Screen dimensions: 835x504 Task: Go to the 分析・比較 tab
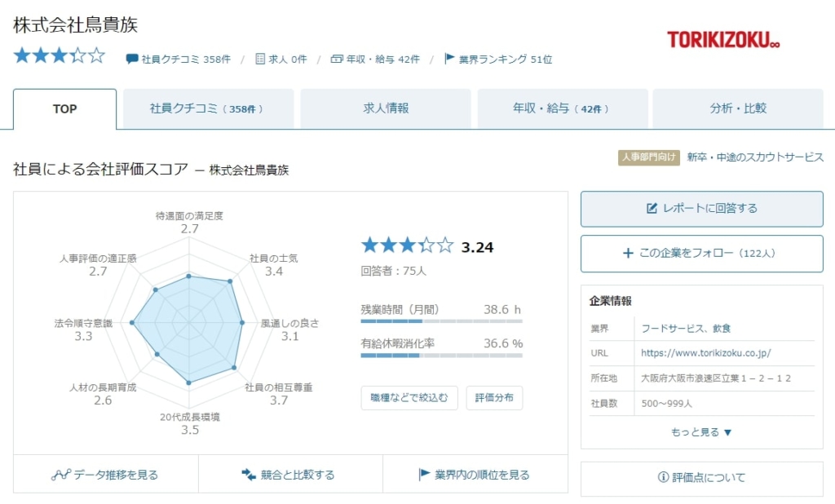(x=737, y=108)
